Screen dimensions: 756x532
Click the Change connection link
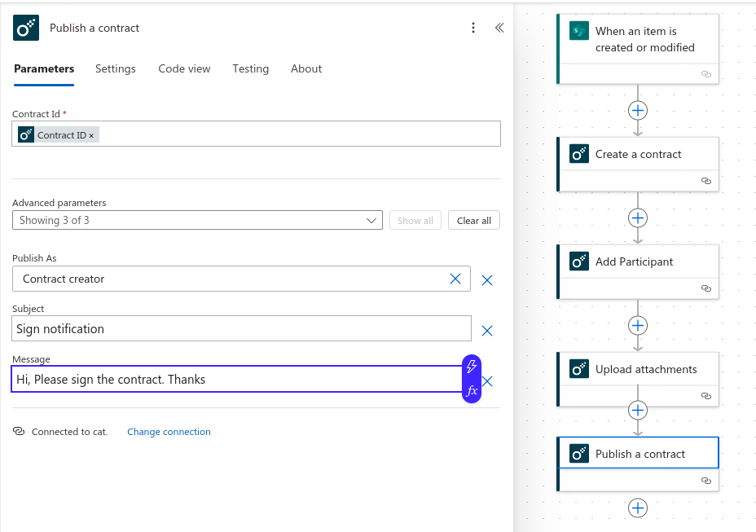tap(169, 432)
